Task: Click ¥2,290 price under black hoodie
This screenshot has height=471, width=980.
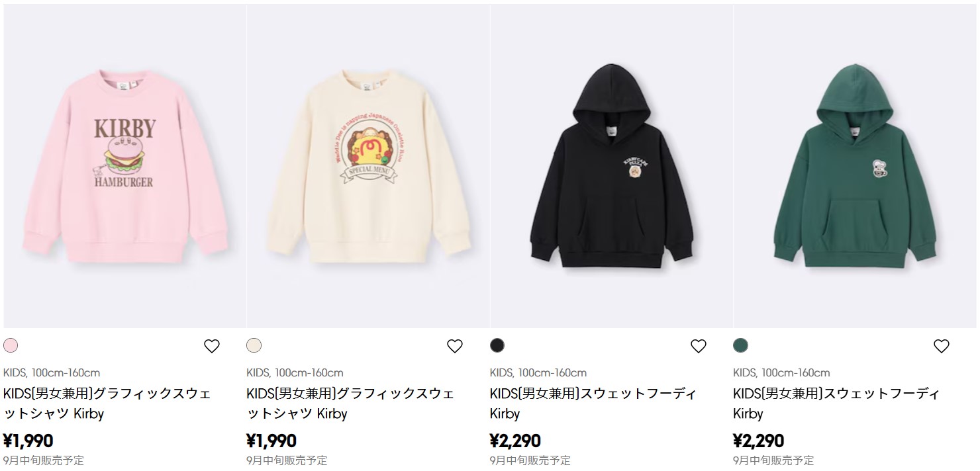Action: [516, 441]
